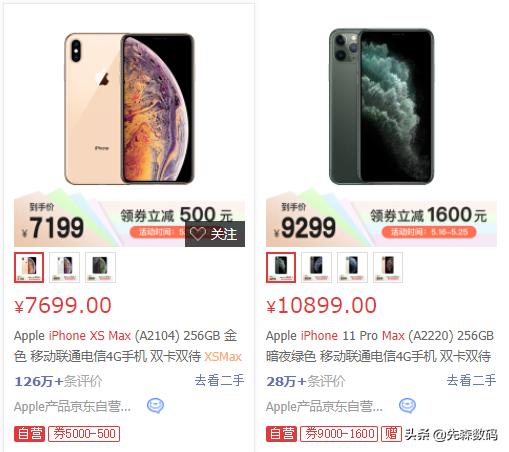Select space gray XS Max color thumbnail
This screenshot has width=509, height=452.
point(100,267)
